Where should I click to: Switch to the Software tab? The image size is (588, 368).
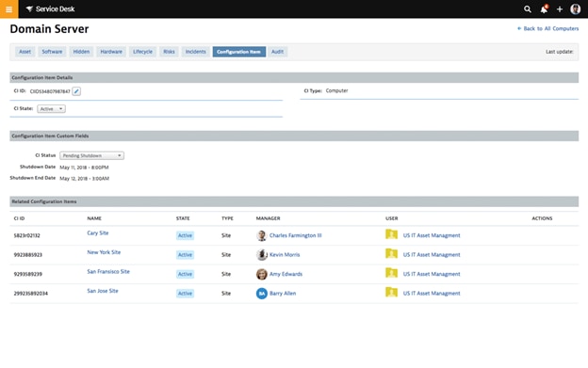(52, 52)
